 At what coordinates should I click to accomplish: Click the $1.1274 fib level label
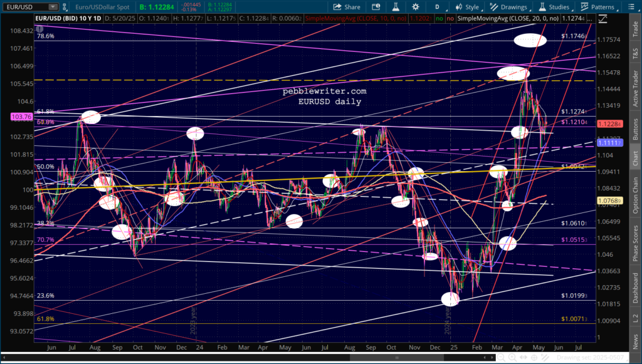tap(574, 112)
